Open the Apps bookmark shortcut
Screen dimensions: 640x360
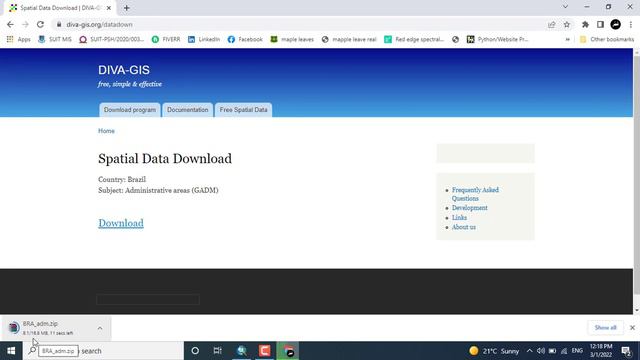[x=19, y=39]
